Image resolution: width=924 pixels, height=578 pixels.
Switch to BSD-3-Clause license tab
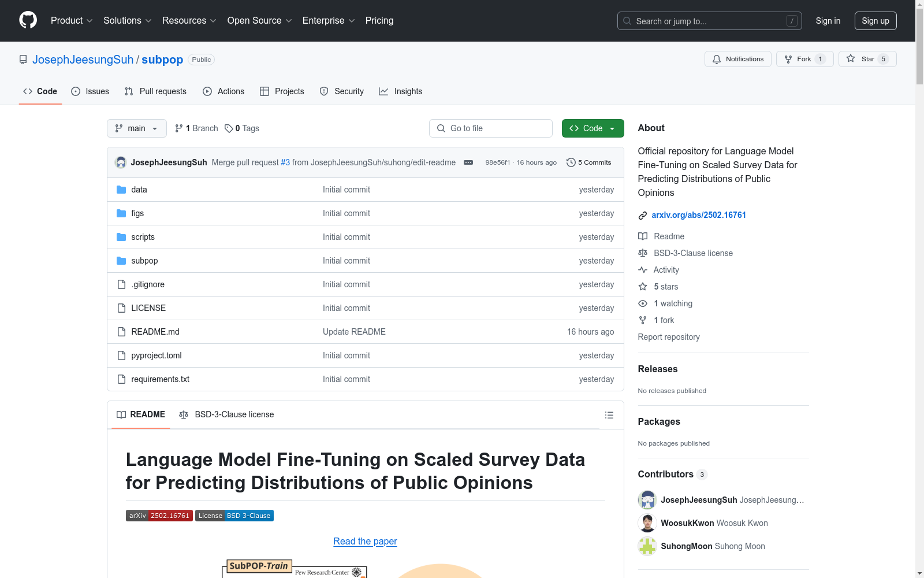click(x=226, y=414)
